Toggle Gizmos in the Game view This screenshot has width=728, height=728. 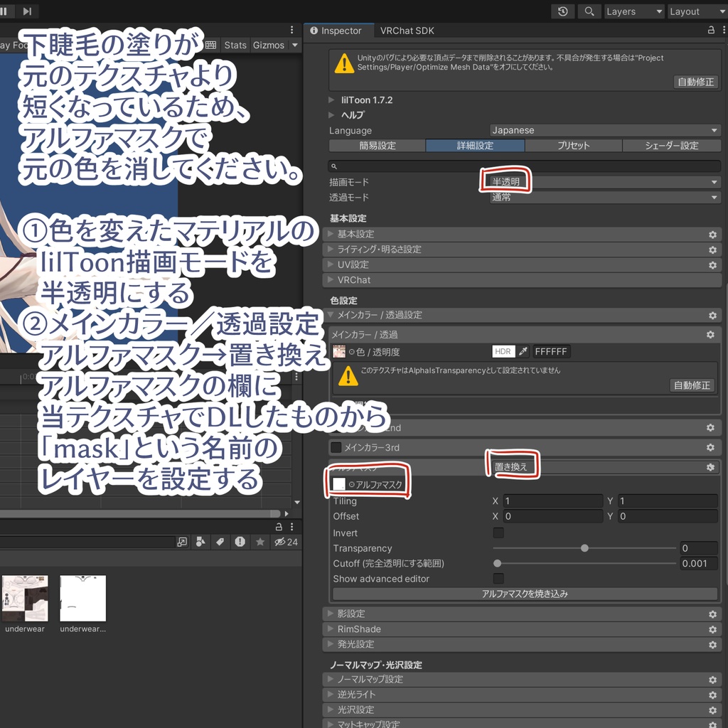[268, 45]
